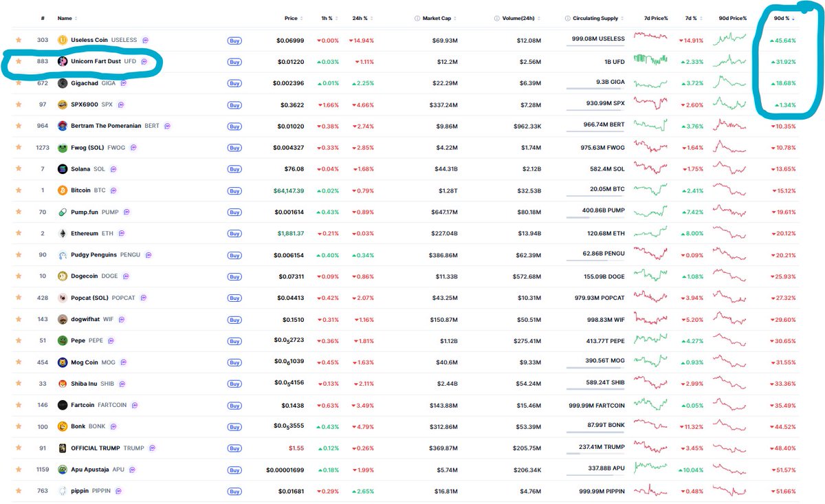Click Buy button for Bitcoin
Image resolution: width=825 pixels, height=504 pixels.
click(x=234, y=191)
